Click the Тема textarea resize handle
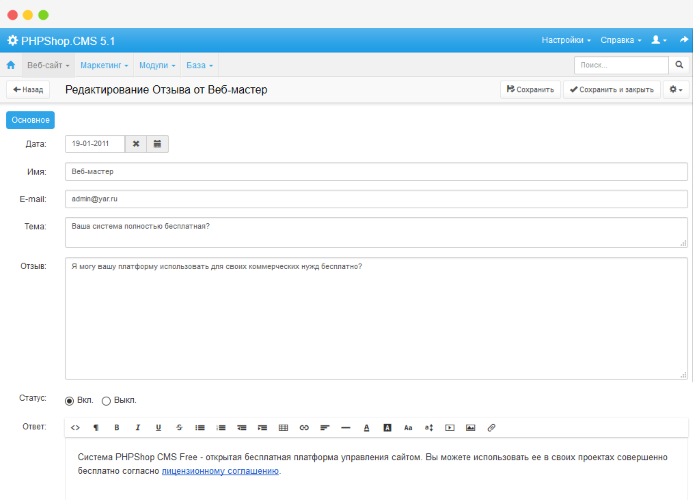 pos(683,243)
